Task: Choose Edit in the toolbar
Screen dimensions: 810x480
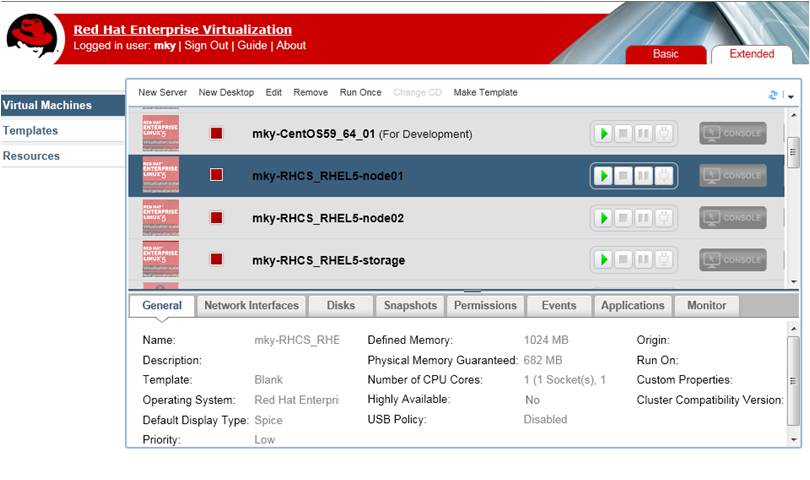Action: coord(274,92)
